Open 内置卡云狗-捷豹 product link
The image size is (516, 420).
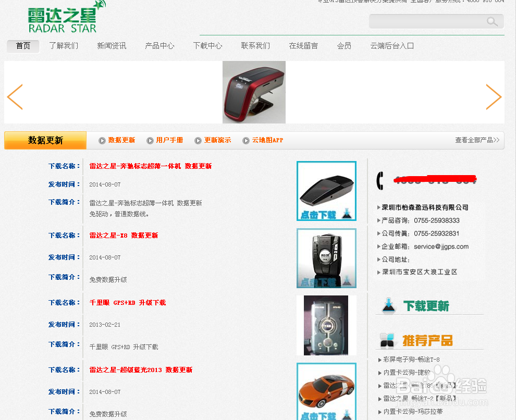coord(407,373)
